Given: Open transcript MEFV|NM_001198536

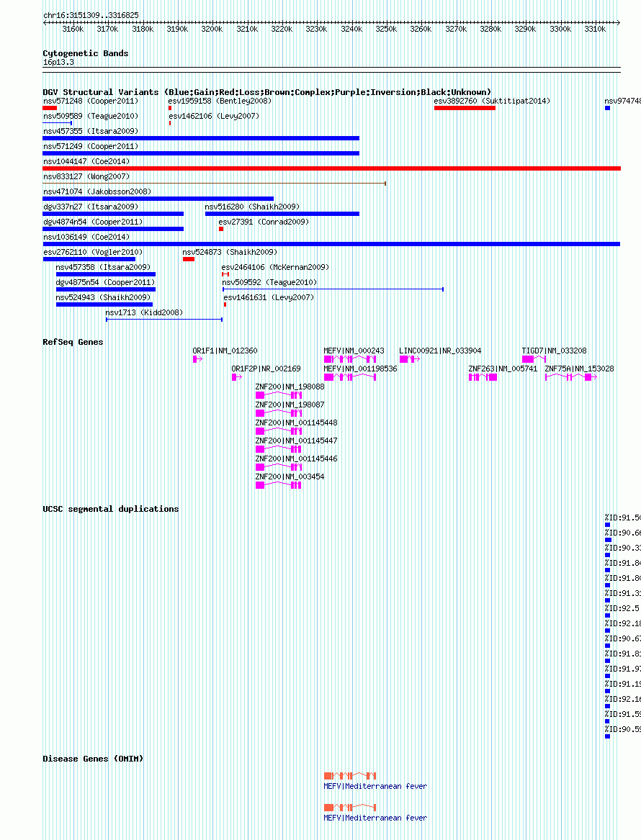Looking at the screenshot, I should [360, 369].
